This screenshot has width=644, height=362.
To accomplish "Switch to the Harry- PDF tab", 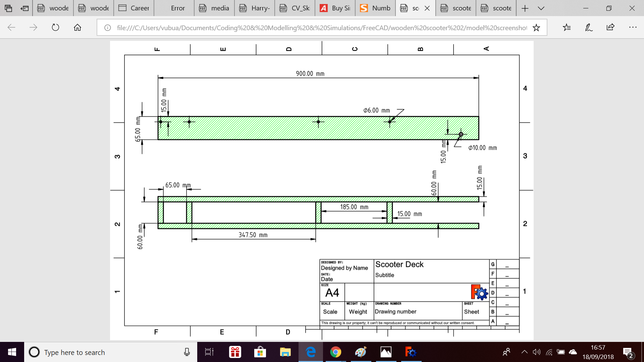I will tap(255, 8).
